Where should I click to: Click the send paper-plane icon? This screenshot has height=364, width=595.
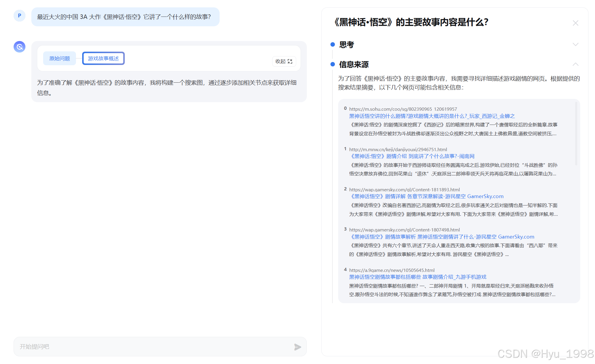tap(297, 347)
